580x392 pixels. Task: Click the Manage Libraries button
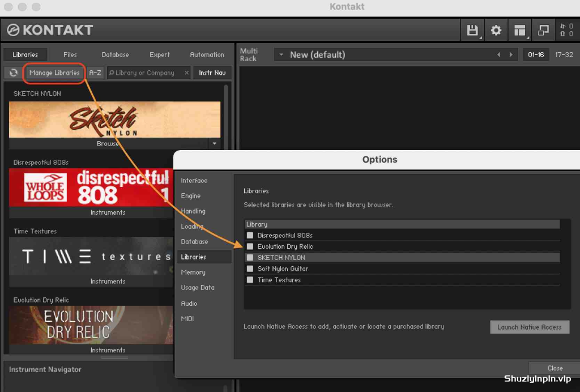click(54, 73)
